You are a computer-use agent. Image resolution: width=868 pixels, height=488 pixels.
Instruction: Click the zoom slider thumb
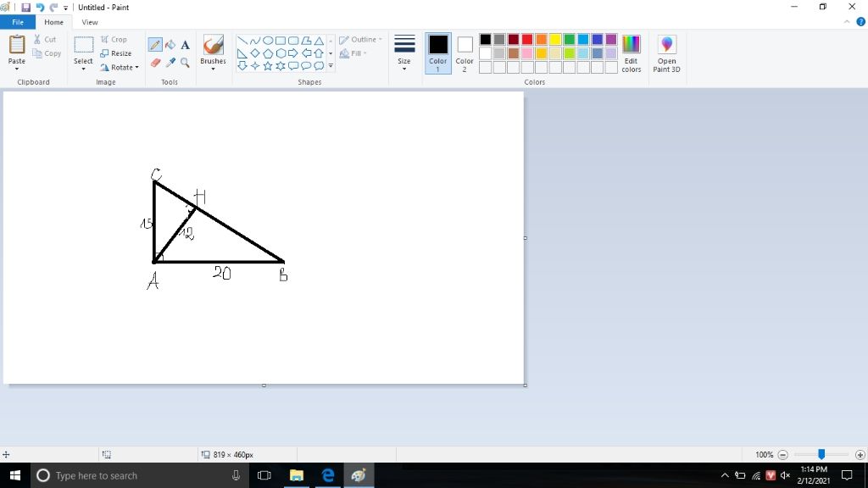click(821, 454)
